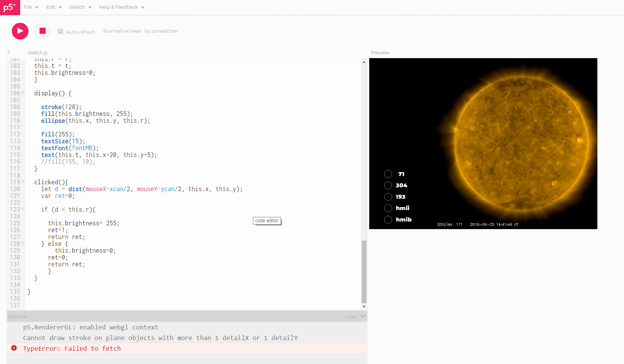Open the Edit menu
The height and width of the screenshot is (364, 624).
coord(54,7)
